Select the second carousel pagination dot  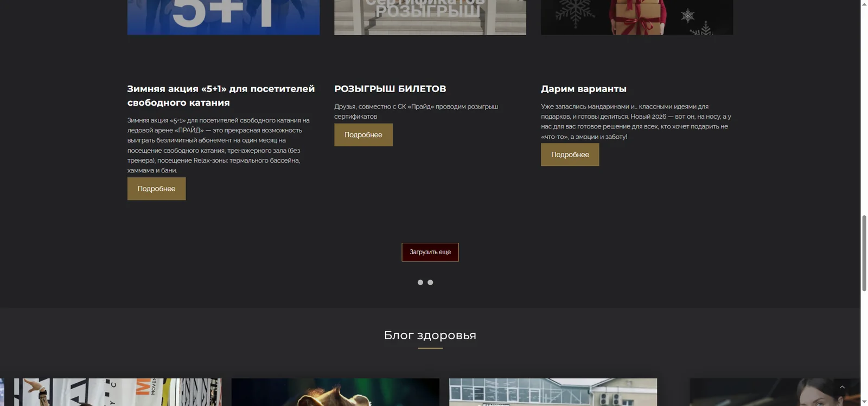430,282
